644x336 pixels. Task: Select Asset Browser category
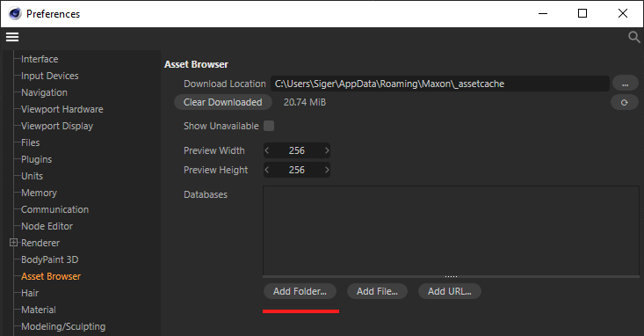pyautogui.click(x=51, y=276)
